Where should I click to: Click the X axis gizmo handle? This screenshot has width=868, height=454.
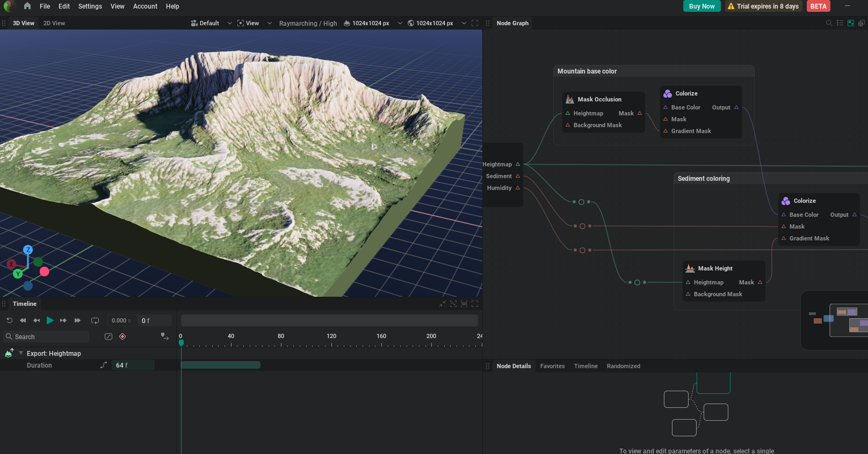(x=11, y=265)
